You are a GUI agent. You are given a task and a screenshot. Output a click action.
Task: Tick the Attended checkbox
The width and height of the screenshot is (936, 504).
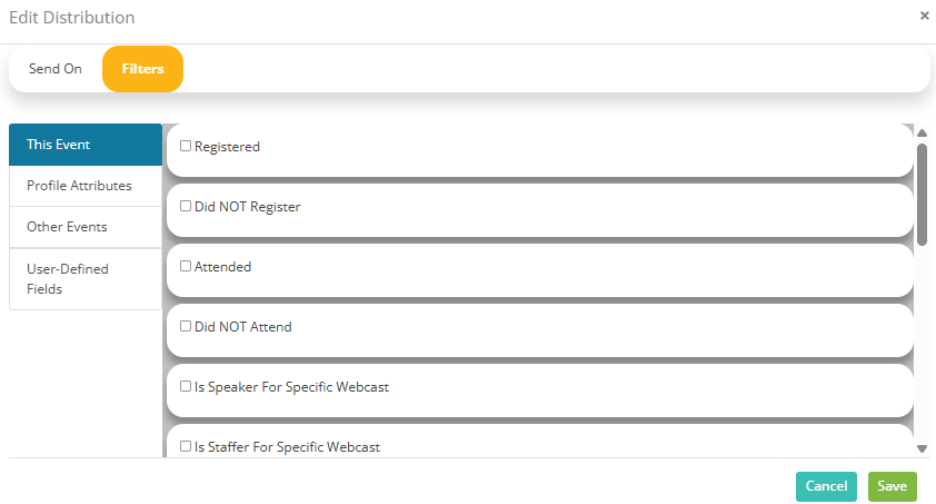tap(186, 266)
